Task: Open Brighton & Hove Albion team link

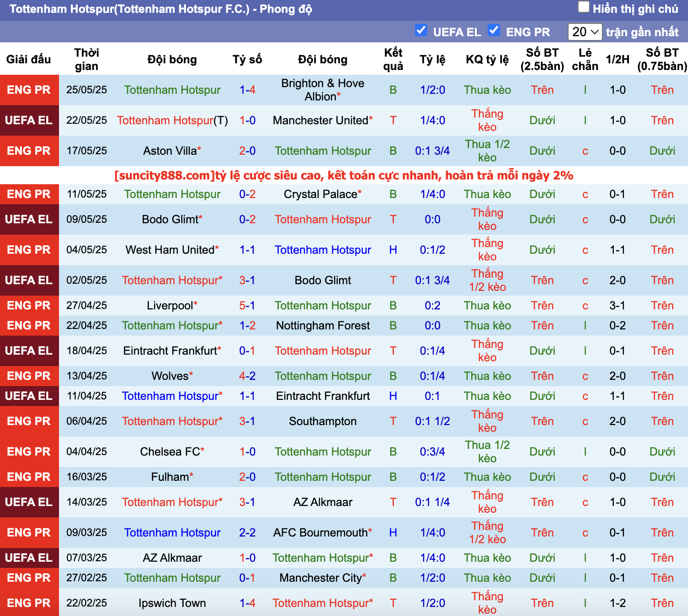Action: coord(323,90)
